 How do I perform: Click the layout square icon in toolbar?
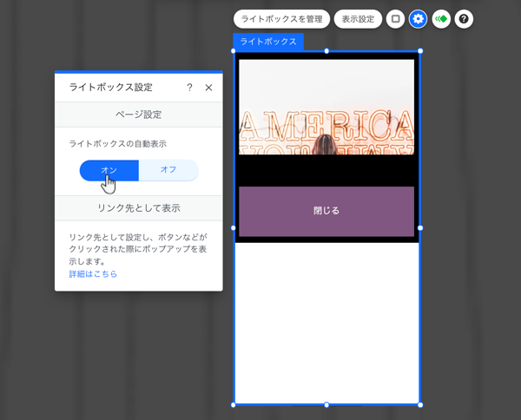point(395,18)
